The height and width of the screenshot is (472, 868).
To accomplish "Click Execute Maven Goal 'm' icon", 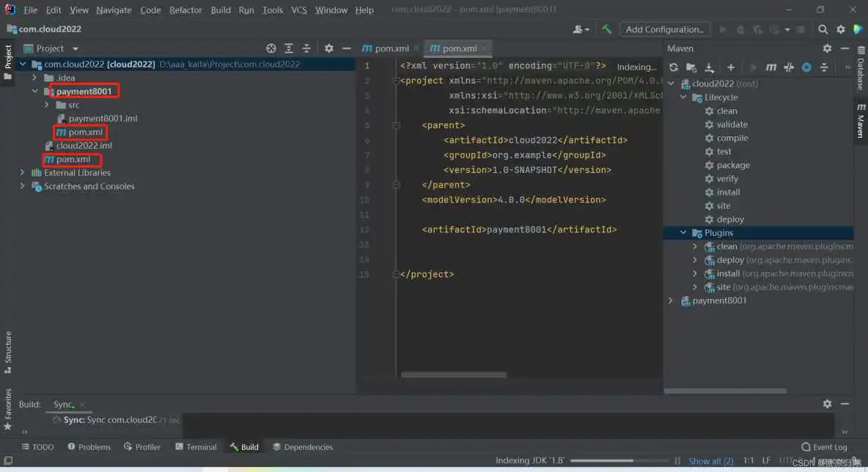I will (x=770, y=67).
